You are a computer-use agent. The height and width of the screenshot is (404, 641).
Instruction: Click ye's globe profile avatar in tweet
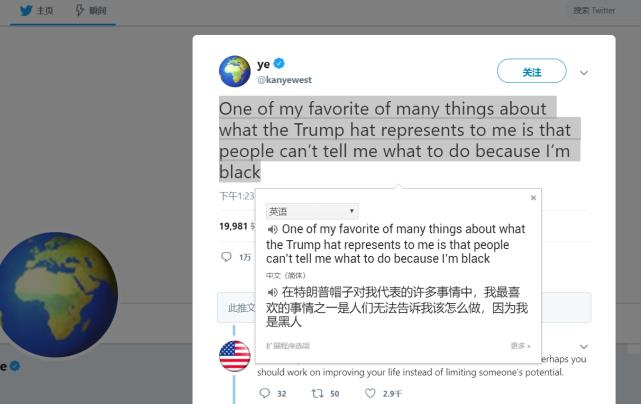tap(235, 71)
